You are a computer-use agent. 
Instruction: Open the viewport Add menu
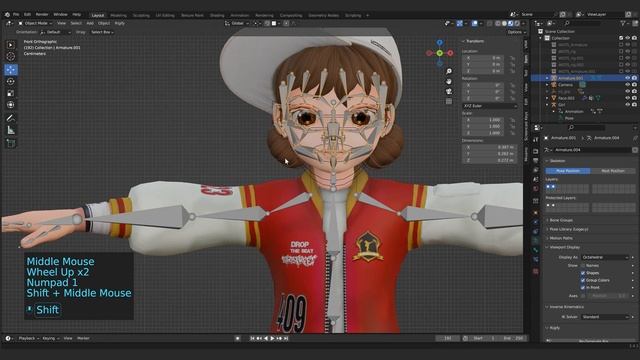coord(90,23)
